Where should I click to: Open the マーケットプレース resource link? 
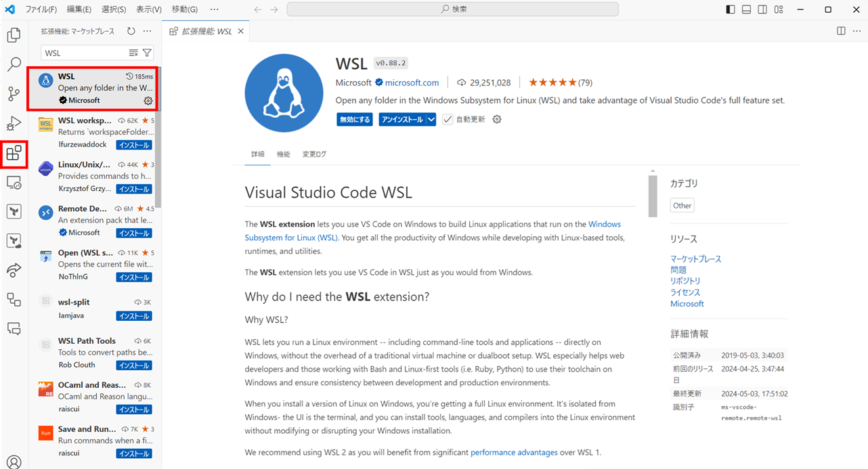point(695,259)
